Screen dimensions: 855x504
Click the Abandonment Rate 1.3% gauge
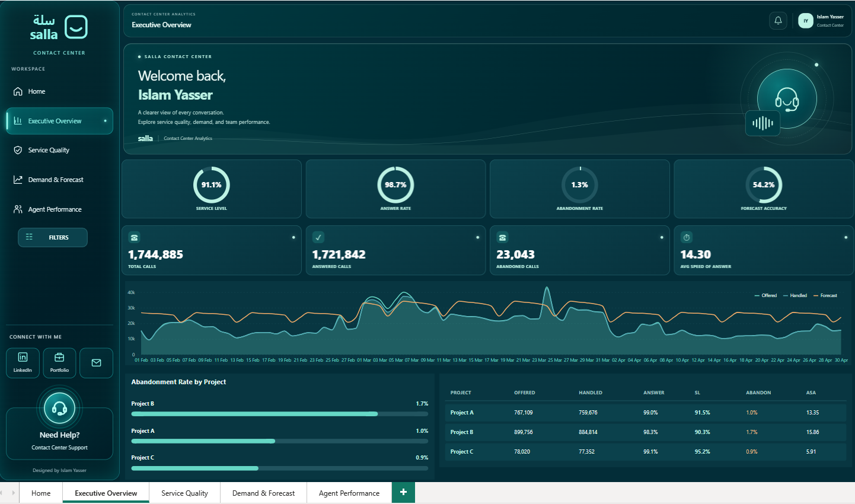580,185
